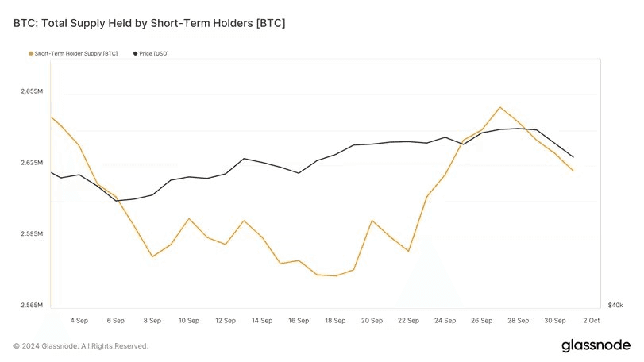
Task: Click the glassnode logo
Action: tap(596, 345)
